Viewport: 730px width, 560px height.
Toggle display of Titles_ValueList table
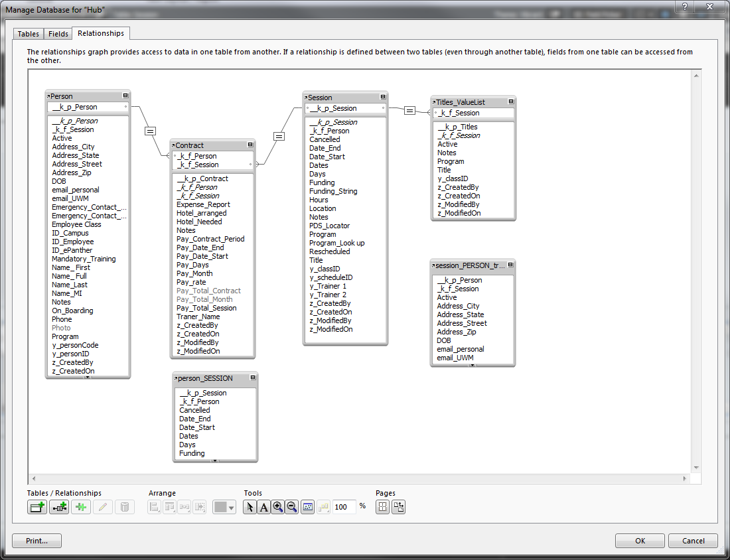[x=511, y=102]
